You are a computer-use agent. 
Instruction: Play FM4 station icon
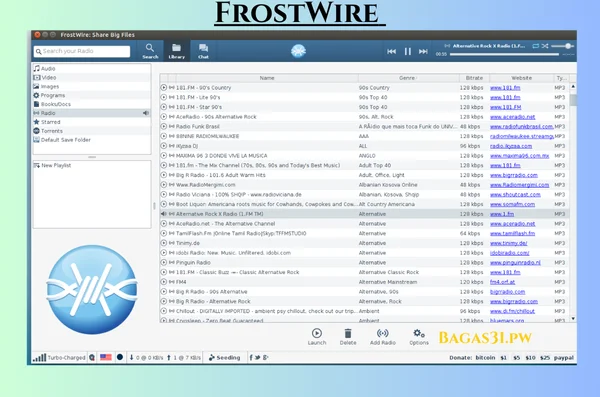[x=163, y=282]
